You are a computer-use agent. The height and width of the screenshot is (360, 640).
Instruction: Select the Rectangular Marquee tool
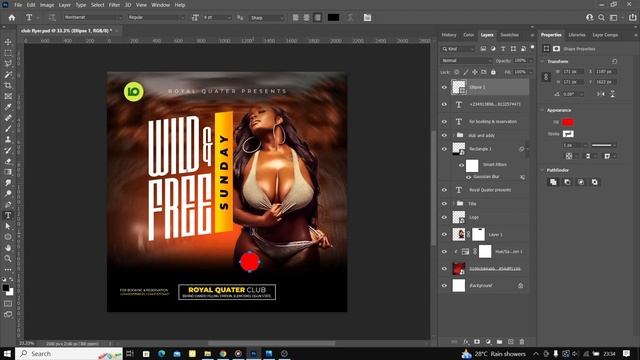click(x=8, y=53)
